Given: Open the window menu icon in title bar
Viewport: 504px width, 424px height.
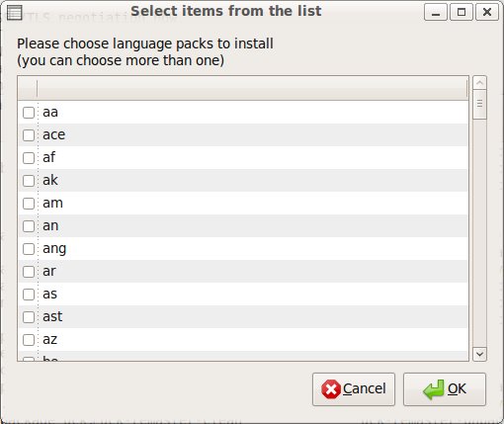Looking at the screenshot, I should point(15,13).
